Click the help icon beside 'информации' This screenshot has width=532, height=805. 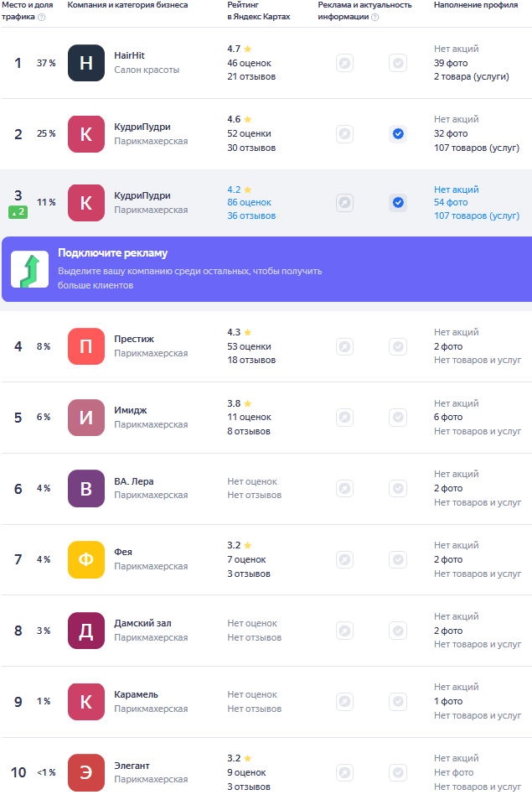(375, 17)
